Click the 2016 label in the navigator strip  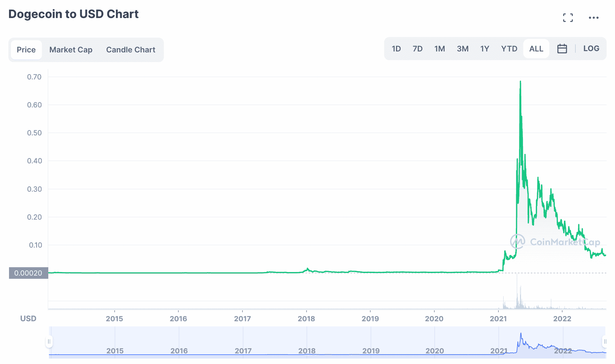[x=179, y=351]
